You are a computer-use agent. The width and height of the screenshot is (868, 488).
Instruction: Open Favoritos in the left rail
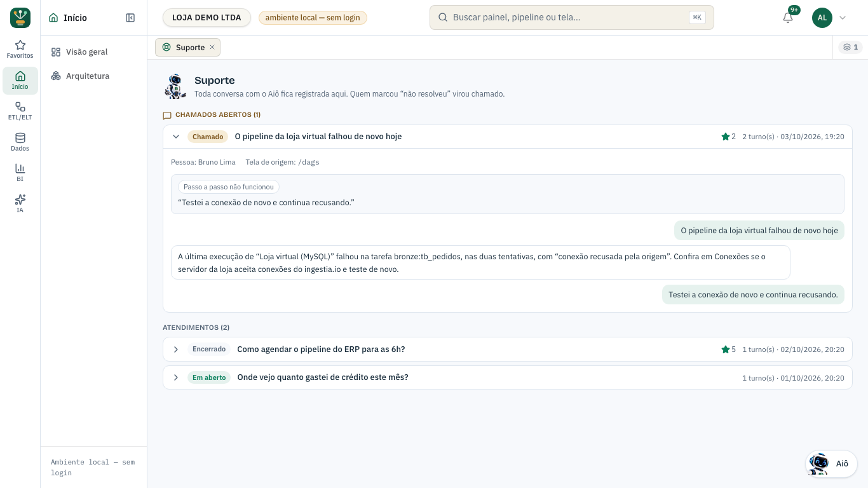tap(20, 50)
